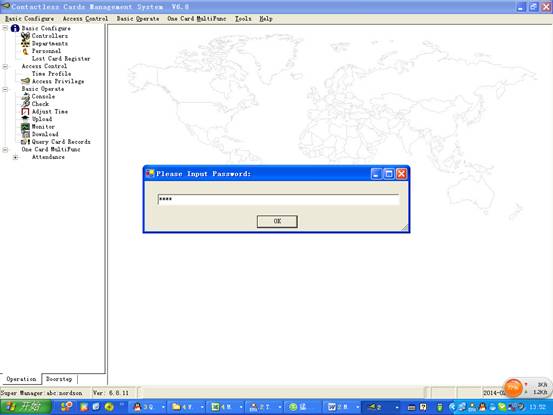
Task: Open the Windows Start button
Action: click(x=25, y=407)
